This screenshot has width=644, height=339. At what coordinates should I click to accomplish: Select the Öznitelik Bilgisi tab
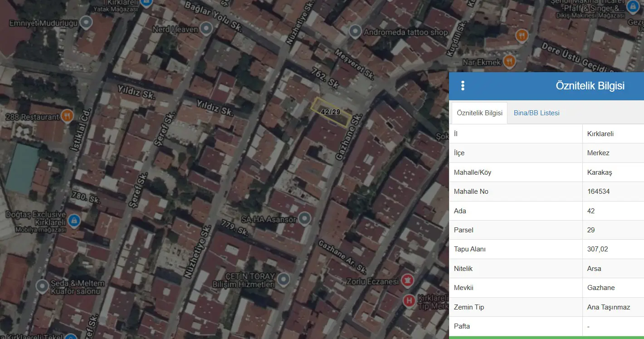[479, 113]
